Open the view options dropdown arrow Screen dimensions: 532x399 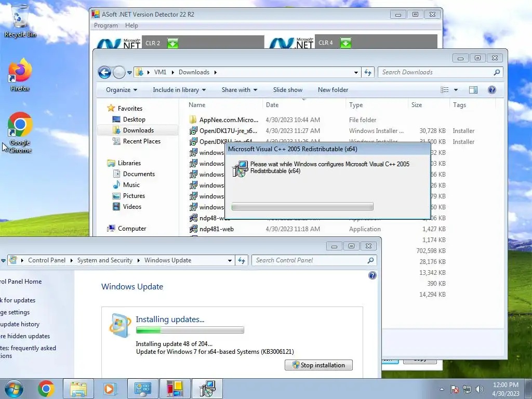(x=456, y=90)
